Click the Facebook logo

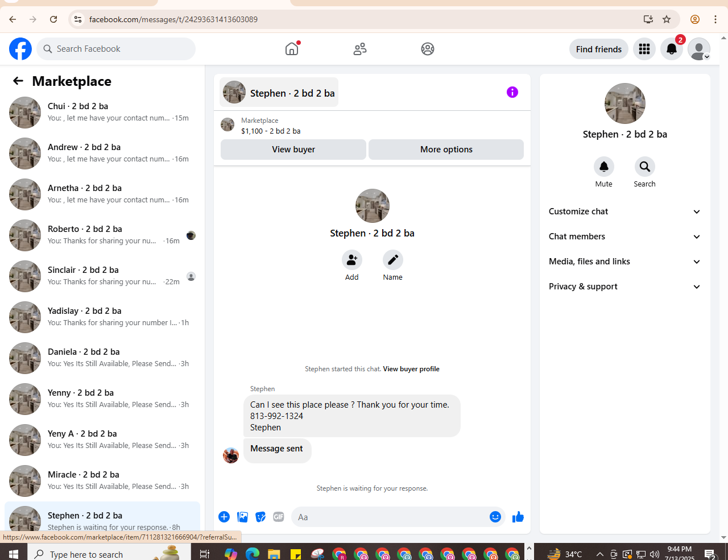coord(20,49)
